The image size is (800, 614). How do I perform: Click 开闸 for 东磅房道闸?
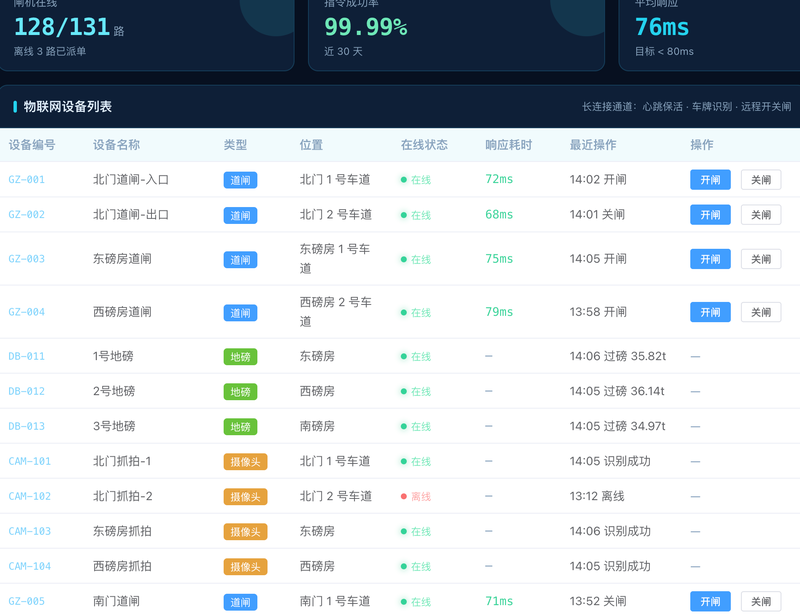[710, 259]
